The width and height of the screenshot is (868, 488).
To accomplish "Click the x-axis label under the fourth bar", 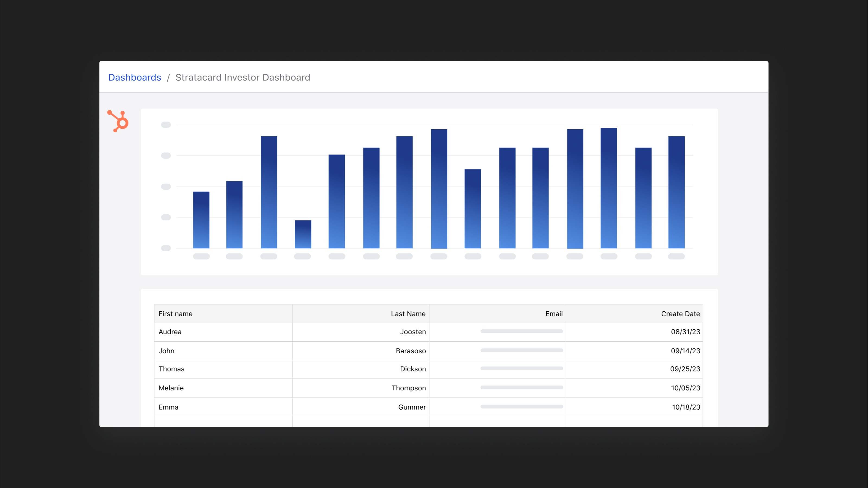I will (x=303, y=256).
